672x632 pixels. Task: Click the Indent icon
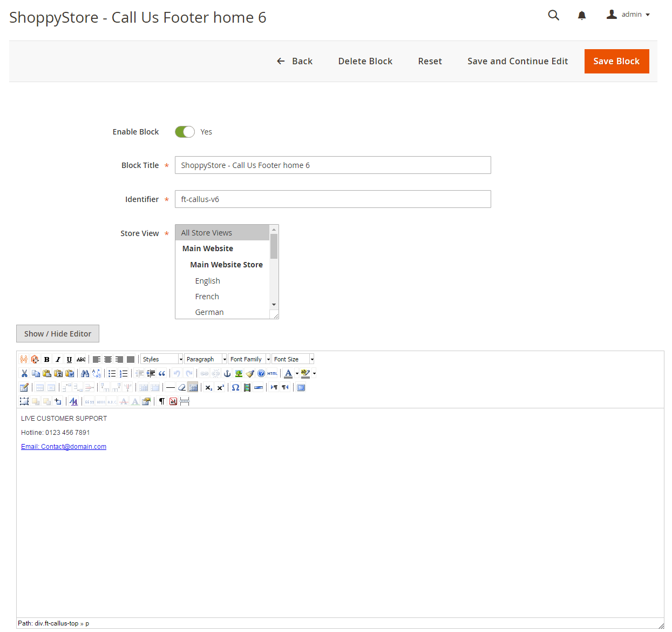(x=151, y=373)
